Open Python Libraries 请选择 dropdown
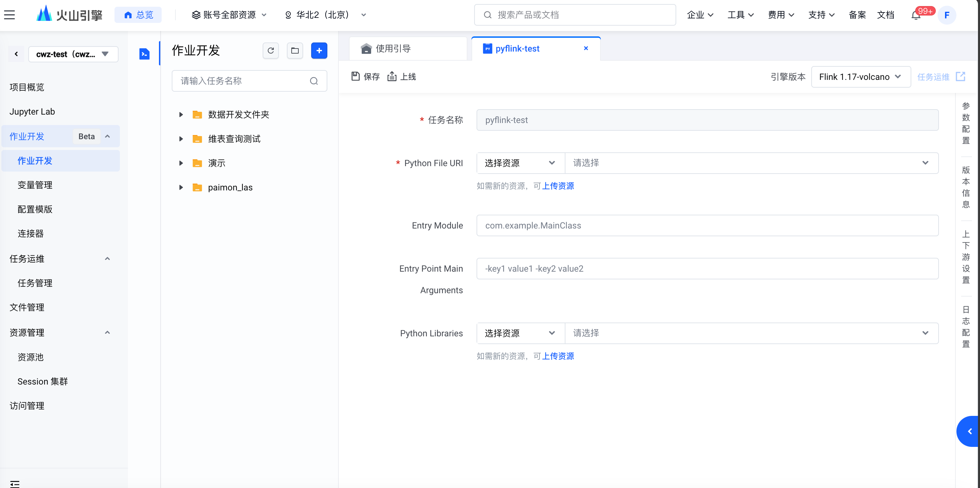The image size is (980, 488). click(751, 333)
